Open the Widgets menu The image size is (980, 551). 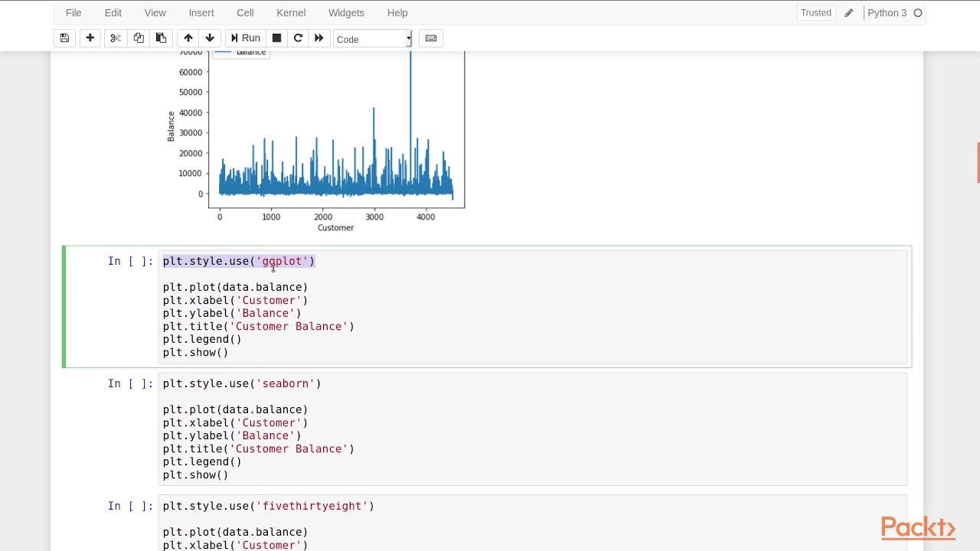click(x=346, y=13)
